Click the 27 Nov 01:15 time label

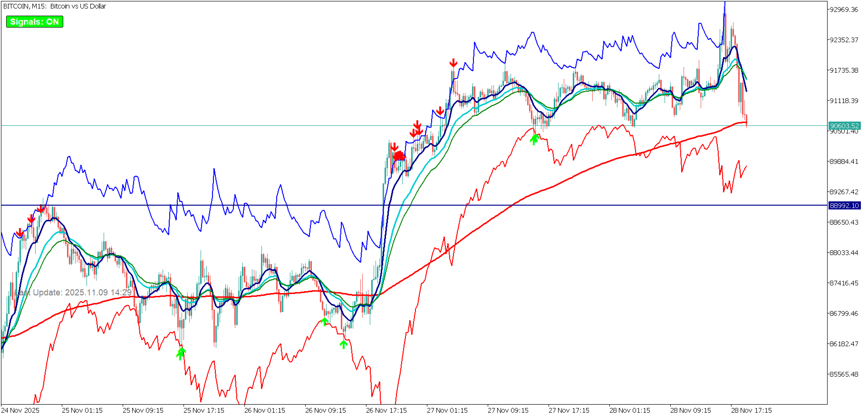pos(447,410)
